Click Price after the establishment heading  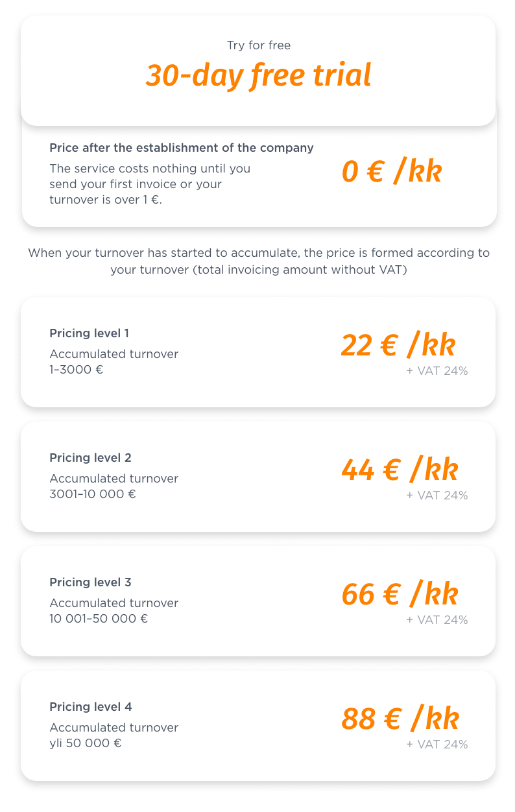tap(182, 148)
